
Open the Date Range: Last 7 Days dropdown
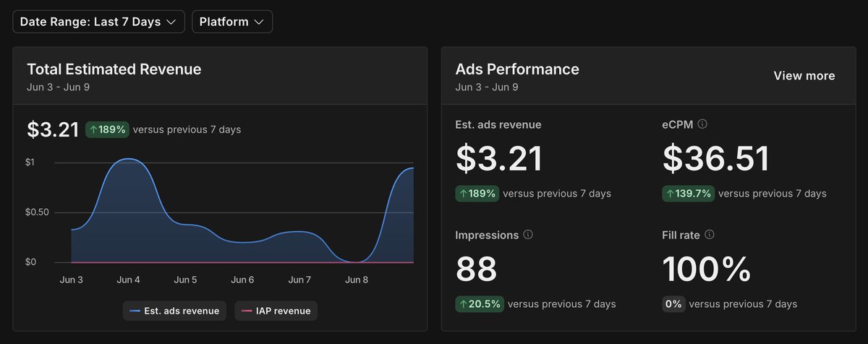(98, 22)
